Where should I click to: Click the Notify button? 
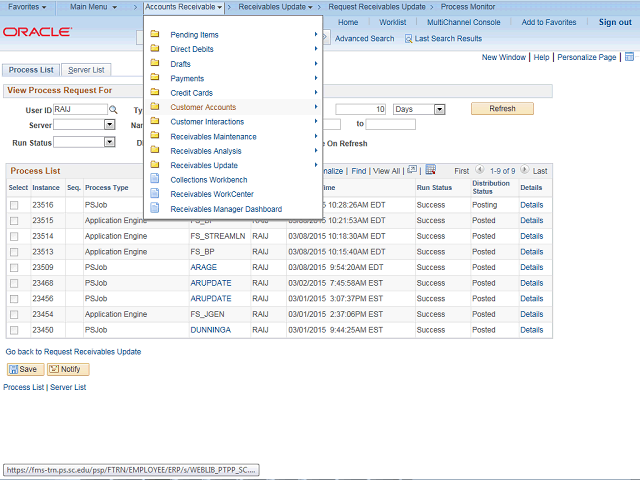pyautogui.click(x=68, y=369)
